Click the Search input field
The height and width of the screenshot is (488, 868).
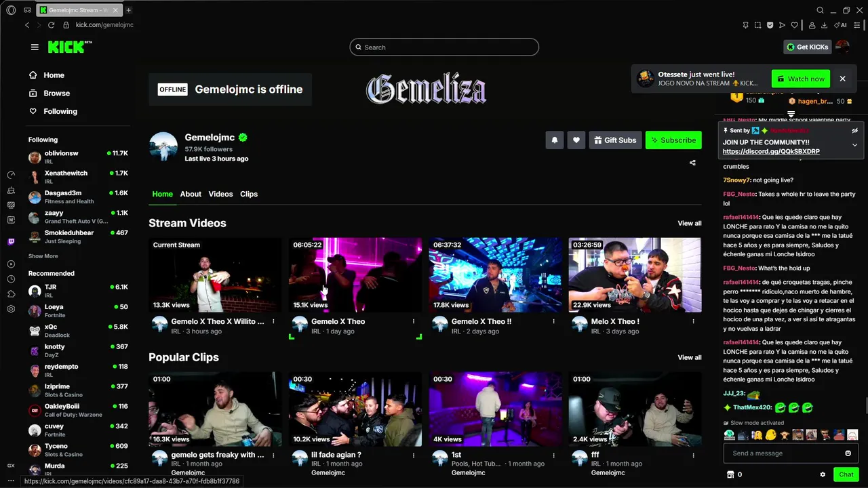(444, 47)
